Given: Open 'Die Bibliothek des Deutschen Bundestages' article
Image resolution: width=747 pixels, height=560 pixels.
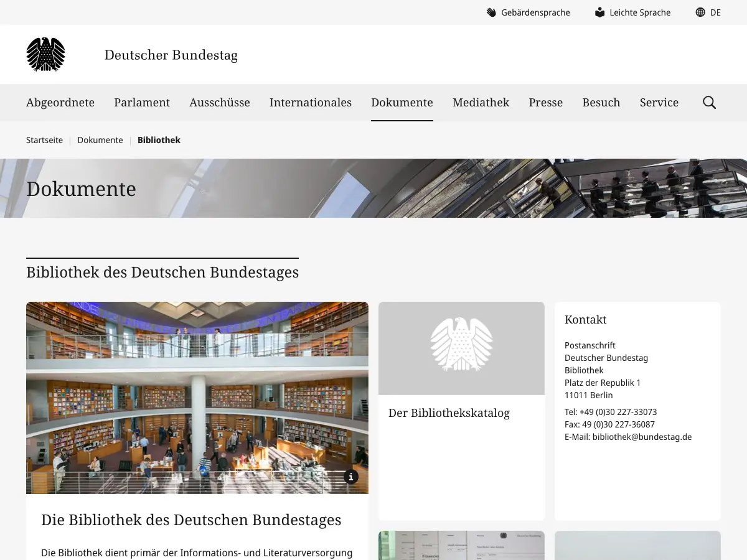Looking at the screenshot, I should pos(191,520).
